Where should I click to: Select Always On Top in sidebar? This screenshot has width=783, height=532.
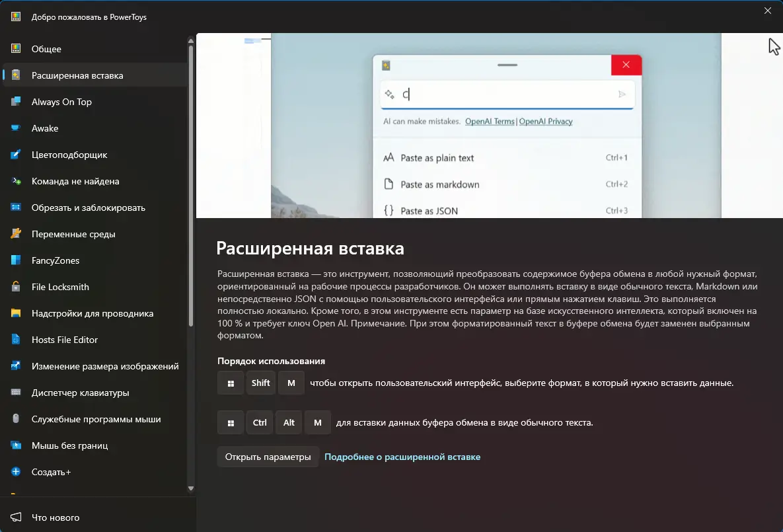(95, 101)
